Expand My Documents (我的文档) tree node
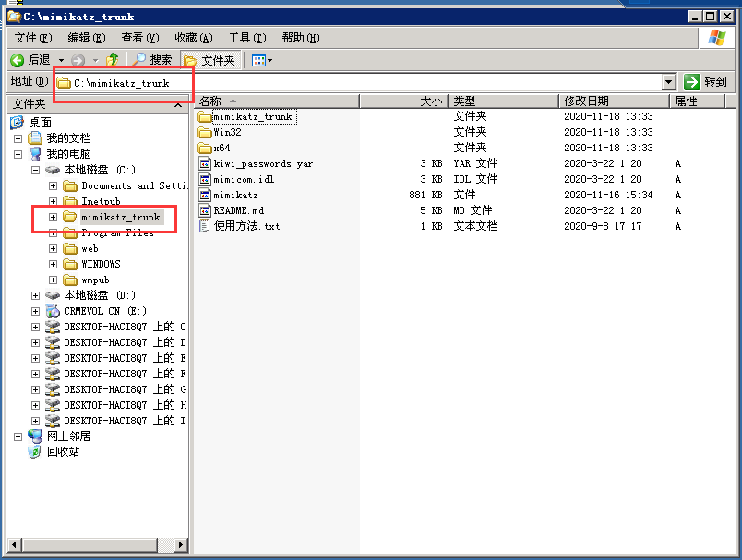Screen dimensions: 742x560 coord(18,138)
